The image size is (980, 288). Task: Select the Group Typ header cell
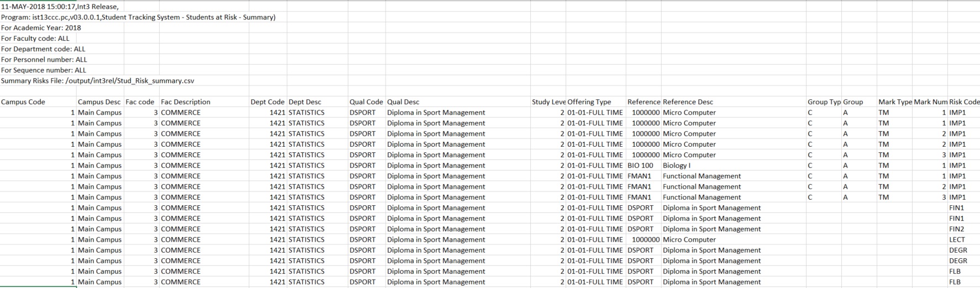[x=824, y=102]
